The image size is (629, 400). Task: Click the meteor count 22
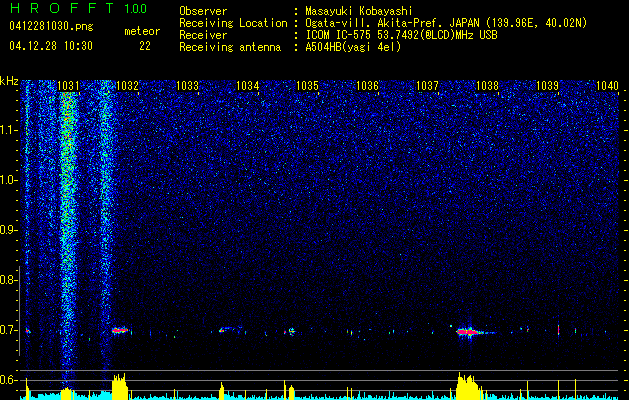[145, 46]
